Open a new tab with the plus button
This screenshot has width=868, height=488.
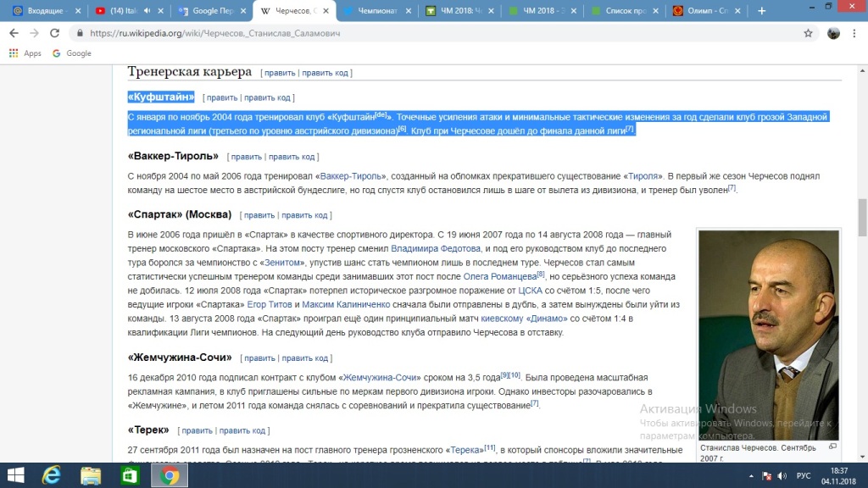click(x=762, y=10)
